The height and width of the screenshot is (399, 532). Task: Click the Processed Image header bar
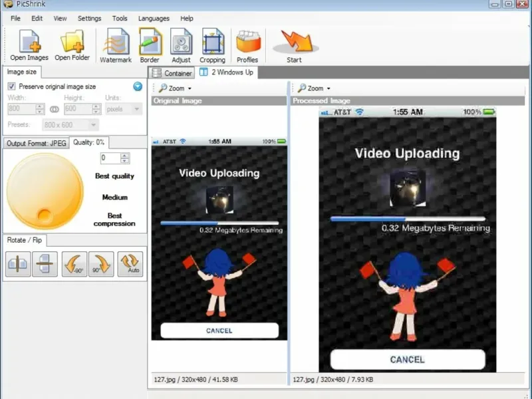pos(408,101)
